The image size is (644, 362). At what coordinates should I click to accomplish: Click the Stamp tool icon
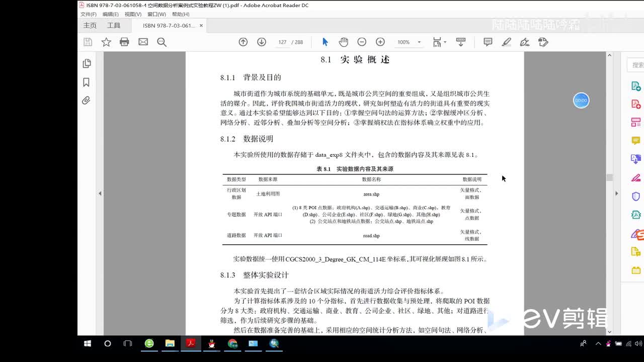(x=543, y=42)
